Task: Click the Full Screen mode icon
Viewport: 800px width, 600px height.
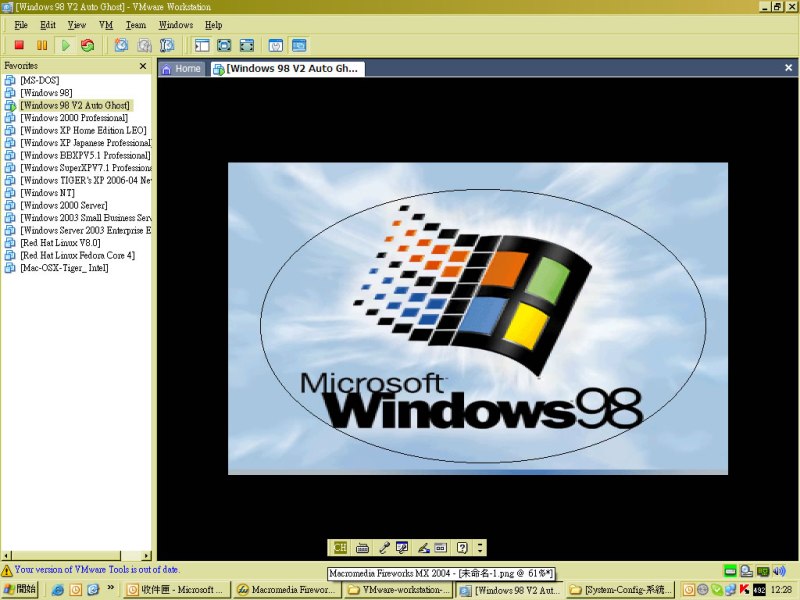Action: click(246, 45)
